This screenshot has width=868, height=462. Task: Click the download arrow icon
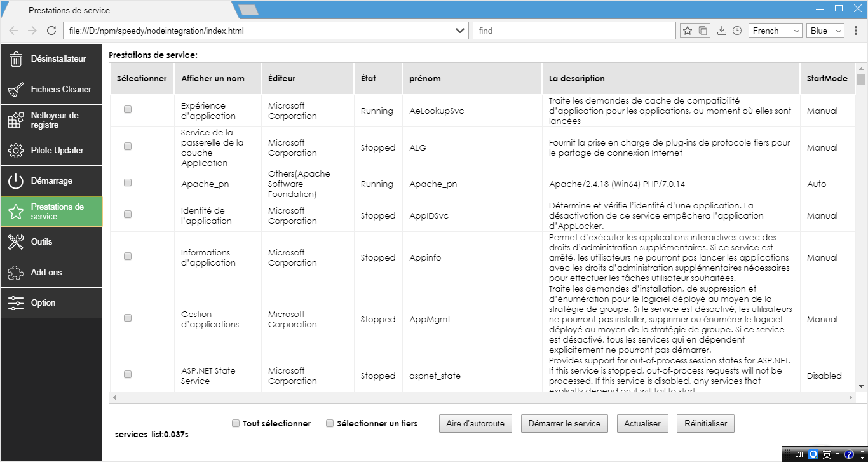(721, 31)
